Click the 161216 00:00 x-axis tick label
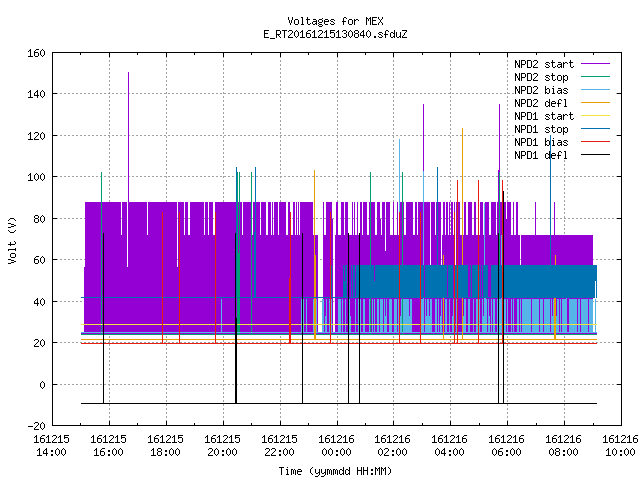The width and height of the screenshot is (640, 480). coord(336,446)
